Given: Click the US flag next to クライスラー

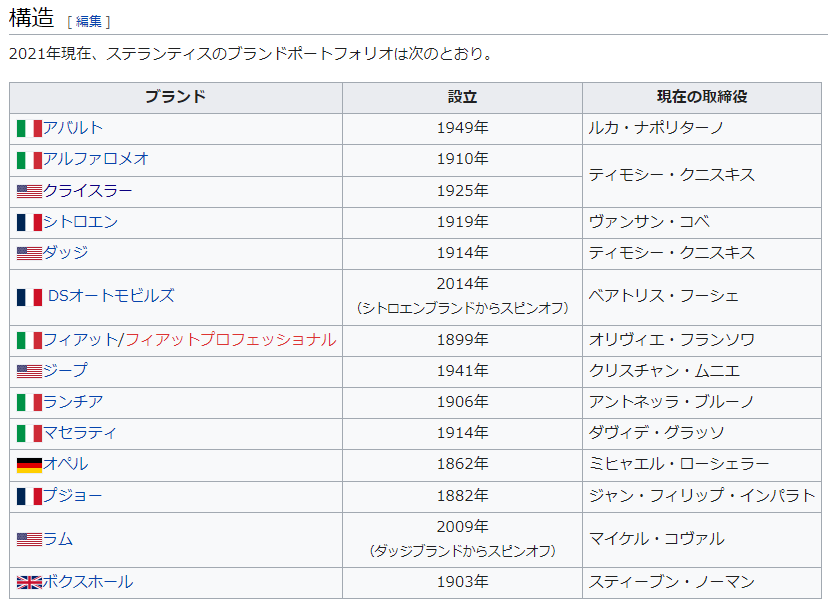Looking at the screenshot, I should [x=29, y=191].
